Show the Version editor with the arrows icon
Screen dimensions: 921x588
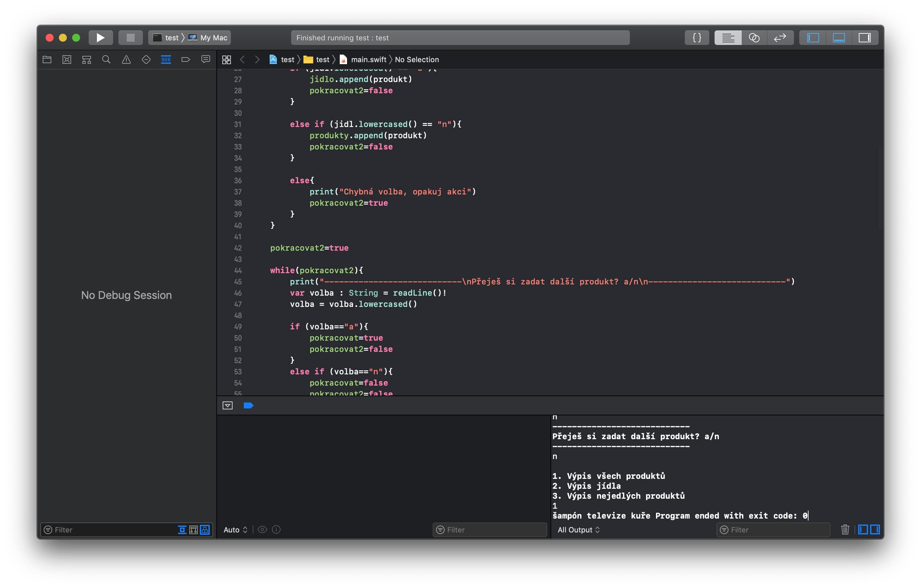tap(780, 37)
